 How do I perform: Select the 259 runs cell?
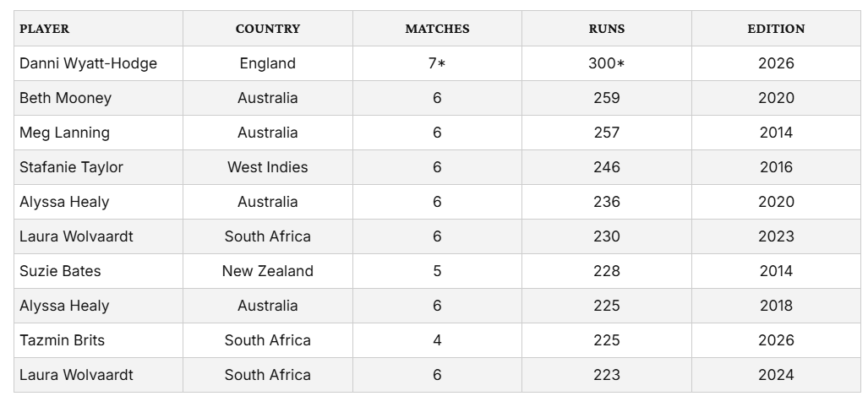coord(607,99)
